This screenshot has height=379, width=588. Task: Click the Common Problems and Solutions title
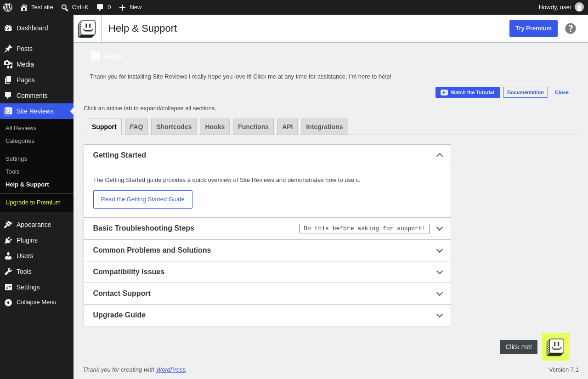pyautogui.click(x=152, y=250)
